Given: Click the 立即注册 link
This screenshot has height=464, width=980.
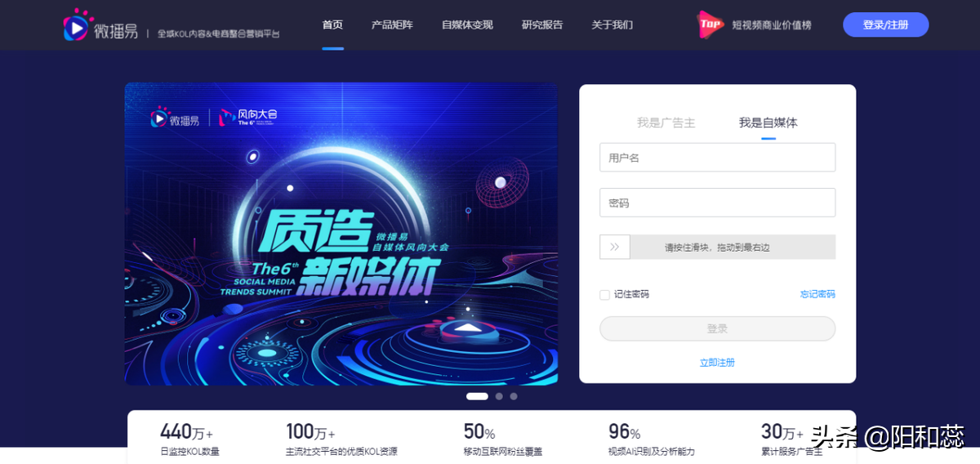Looking at the screenshot, I should pyautogui.click(x=717, y=363).
